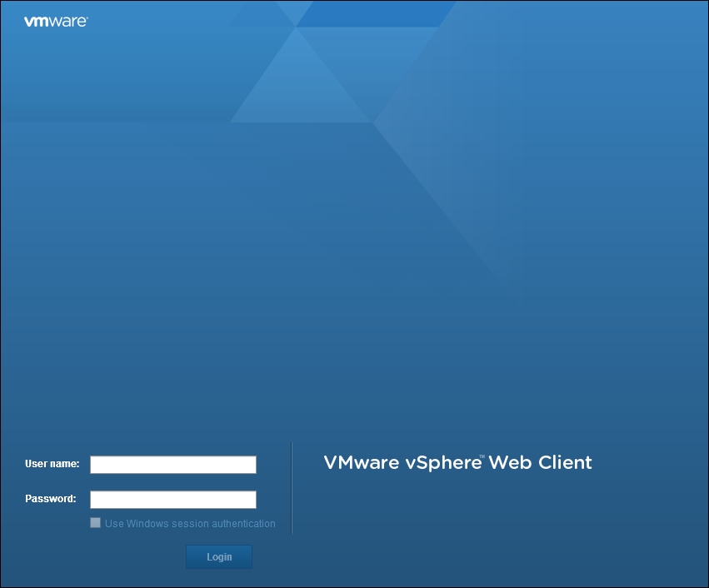The height and width of the screenshot is (588, 709).
Task: Enable Use Windows session authentication checkbox
Action: pyautogui.click(x=96, y=523)
